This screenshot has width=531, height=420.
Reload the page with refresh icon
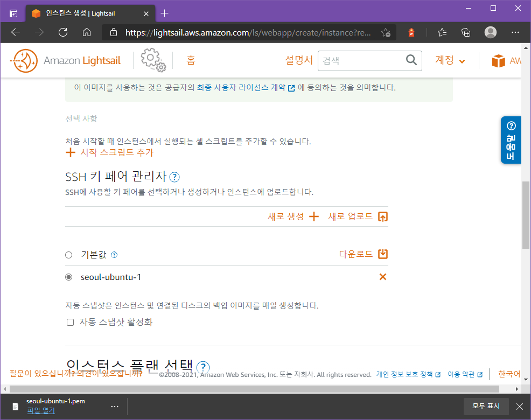pyautogui.click(x=63, y=32)
